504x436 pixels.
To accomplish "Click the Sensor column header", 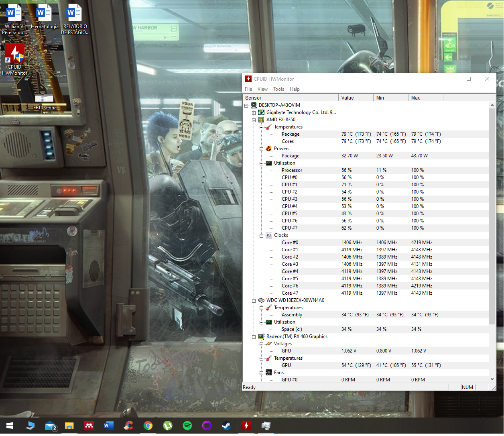I will pos(291,98).
